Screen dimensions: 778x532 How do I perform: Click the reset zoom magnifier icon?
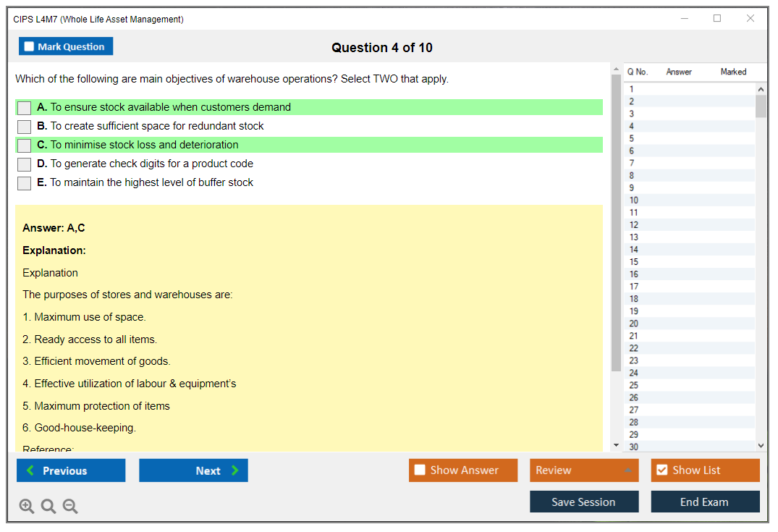pyautogui.click(x=48, y=507)
